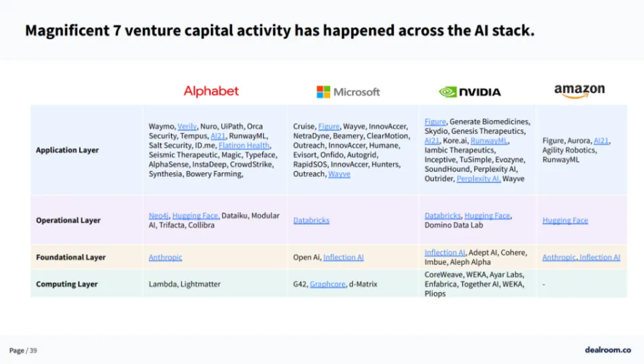644x364 pixels.
Task: Follow the underlined Perplexity AI link
Action: [x=478, y=178]
